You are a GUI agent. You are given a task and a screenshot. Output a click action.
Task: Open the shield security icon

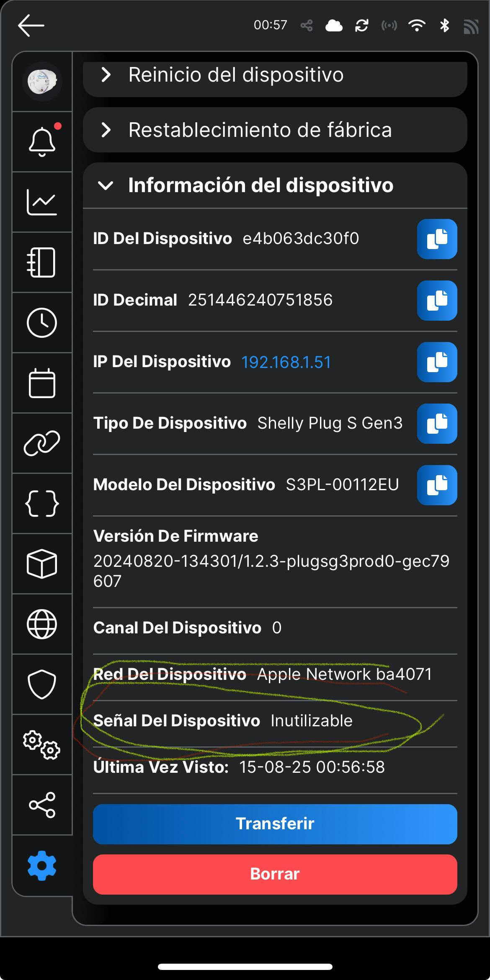(x=42, y=684)
